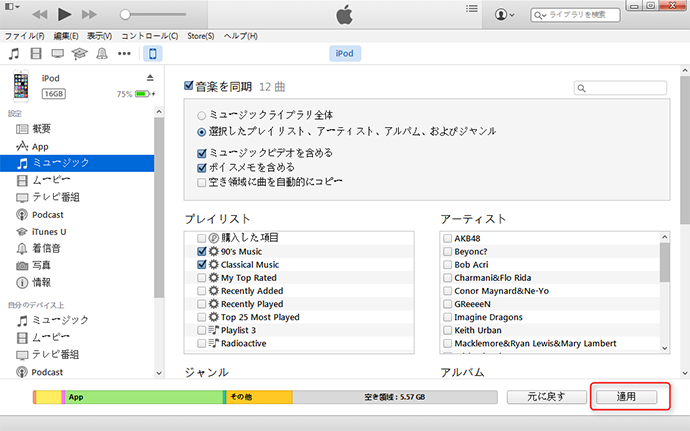Focus the library search field
The height and width of the screenshot is (431, 690).
(575, 15)
